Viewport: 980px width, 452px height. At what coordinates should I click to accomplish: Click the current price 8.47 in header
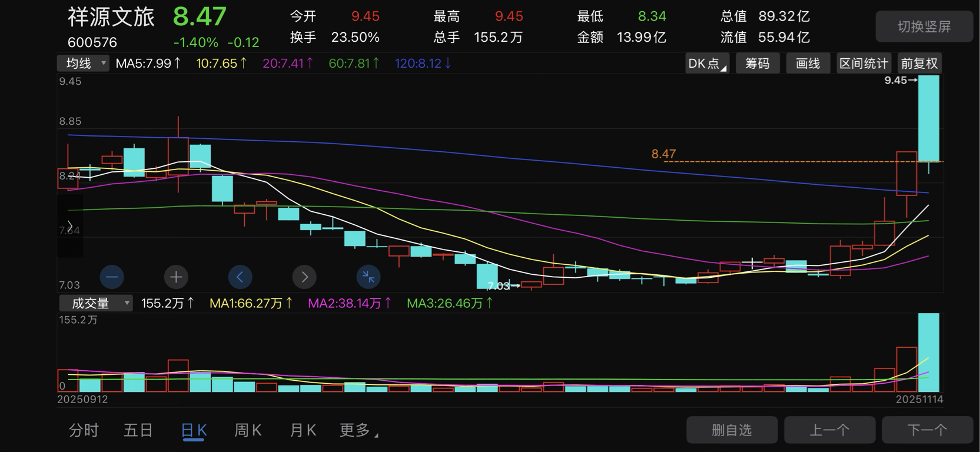click(200, 16)
